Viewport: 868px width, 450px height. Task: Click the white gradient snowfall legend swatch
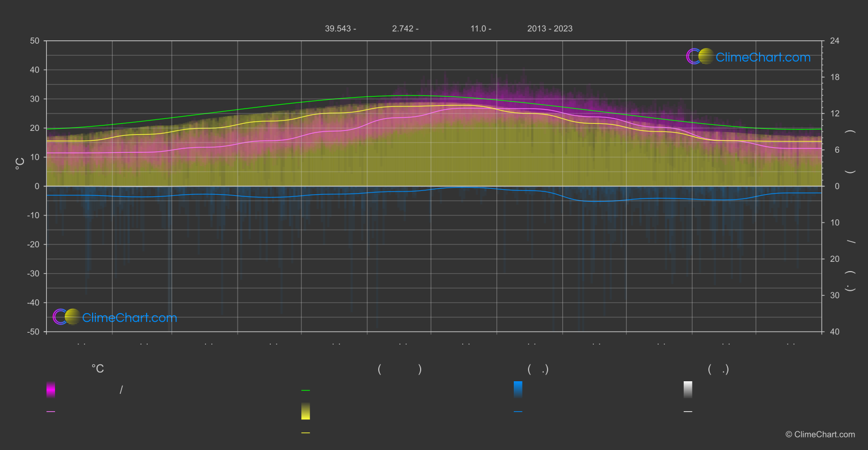coord(688,389)
